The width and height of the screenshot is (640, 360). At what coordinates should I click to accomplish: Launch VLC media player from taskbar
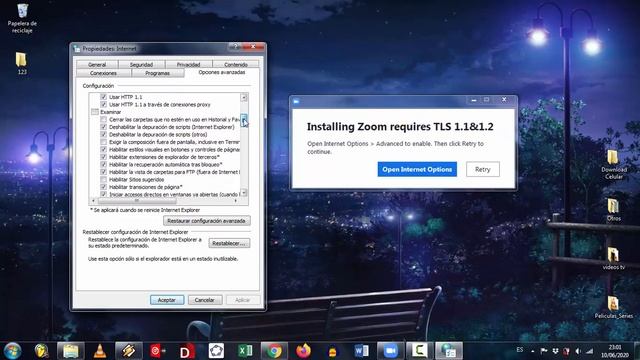[100, 351]
